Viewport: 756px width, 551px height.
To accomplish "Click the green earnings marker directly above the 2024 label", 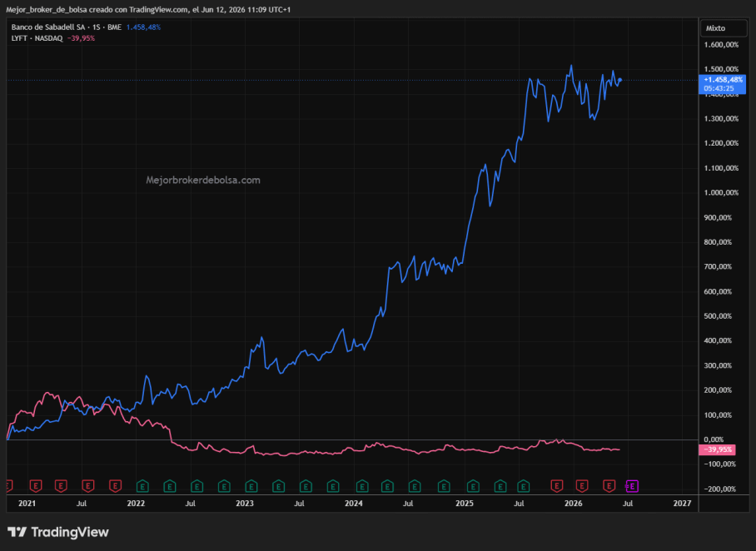I will coord(362,486).
